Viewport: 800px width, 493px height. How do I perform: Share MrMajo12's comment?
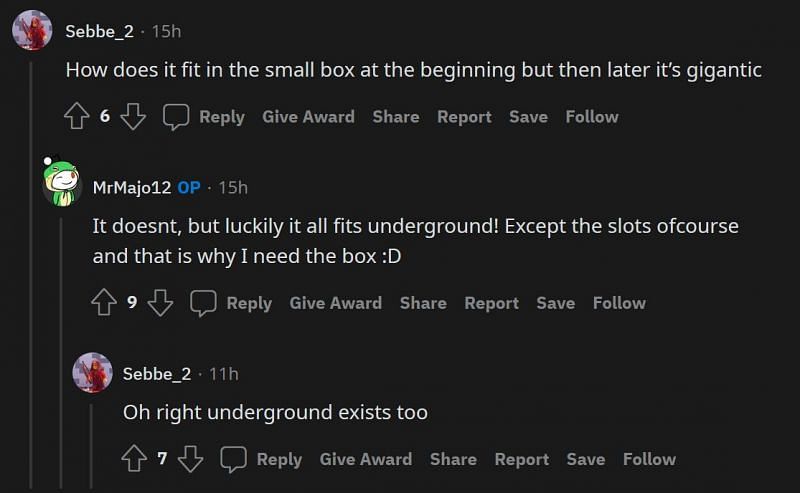pyautogui.click(x=423, y=303)
